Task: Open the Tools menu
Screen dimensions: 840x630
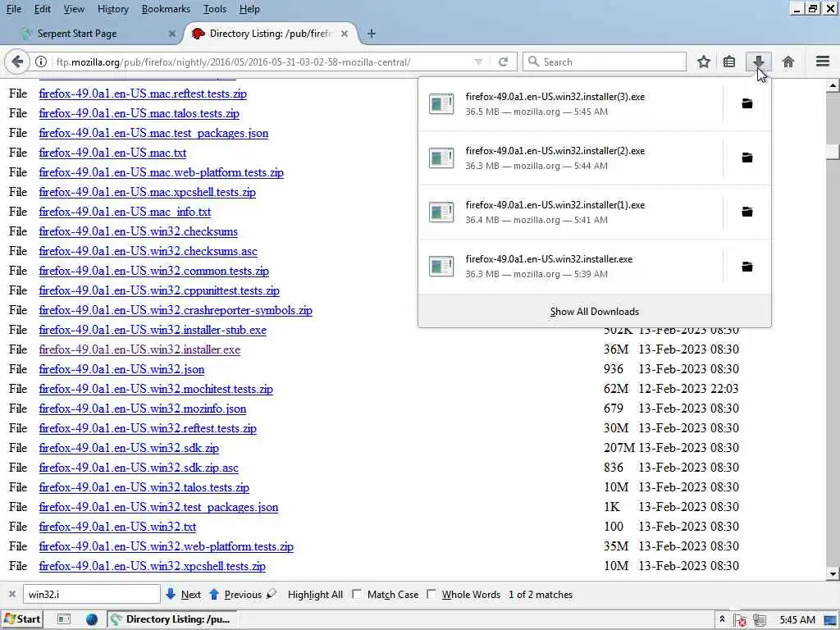Action: (215, 9)
